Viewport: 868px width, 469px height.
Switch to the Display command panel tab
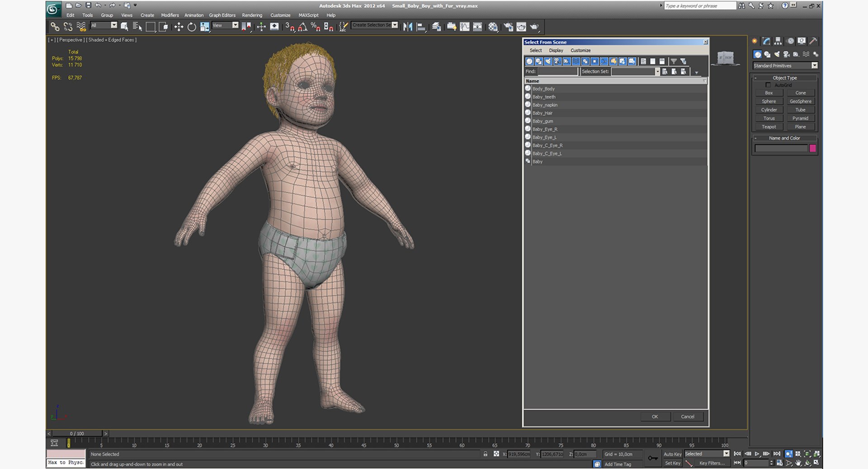[802, 41]
